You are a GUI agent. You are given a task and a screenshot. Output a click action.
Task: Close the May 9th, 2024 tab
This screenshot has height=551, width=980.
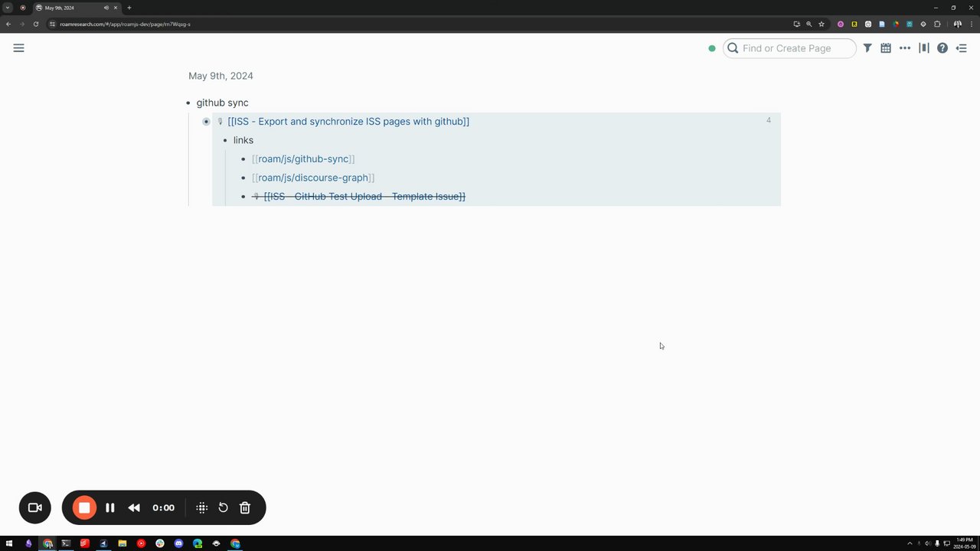(116, 8)
